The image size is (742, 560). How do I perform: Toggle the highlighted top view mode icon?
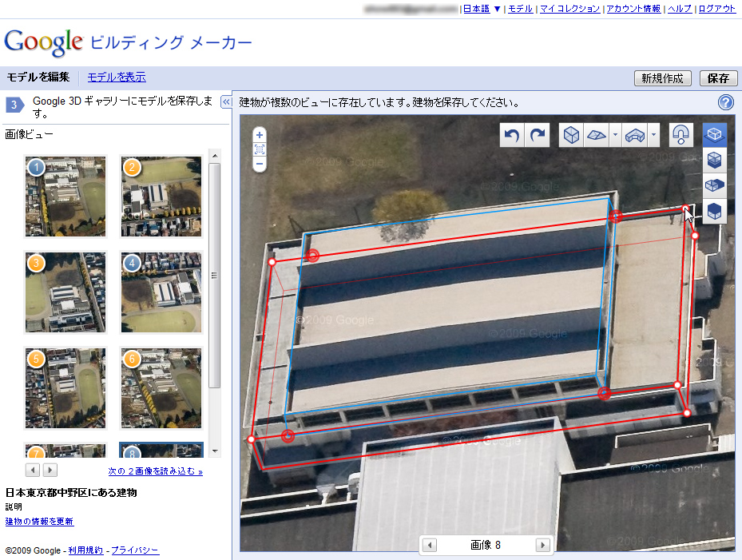click(714, 134)
